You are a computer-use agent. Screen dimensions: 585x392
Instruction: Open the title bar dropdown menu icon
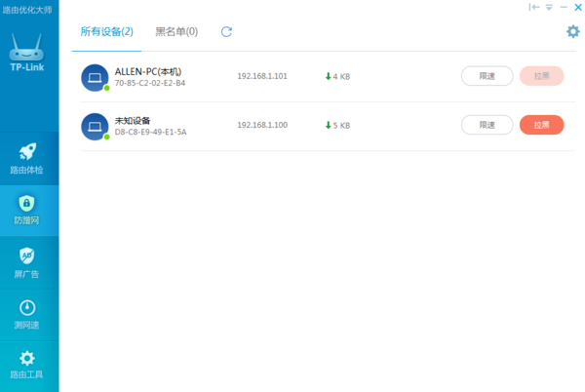tap(549, 7)
